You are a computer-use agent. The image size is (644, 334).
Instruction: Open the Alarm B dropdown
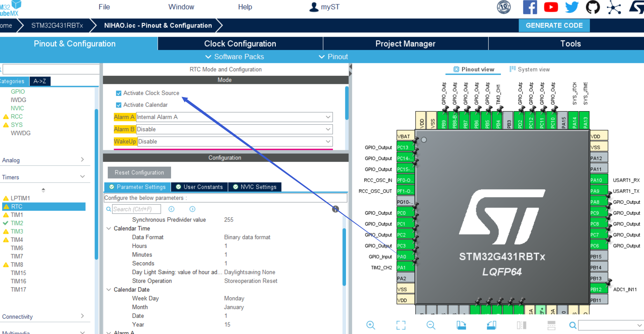click(234, 129)
